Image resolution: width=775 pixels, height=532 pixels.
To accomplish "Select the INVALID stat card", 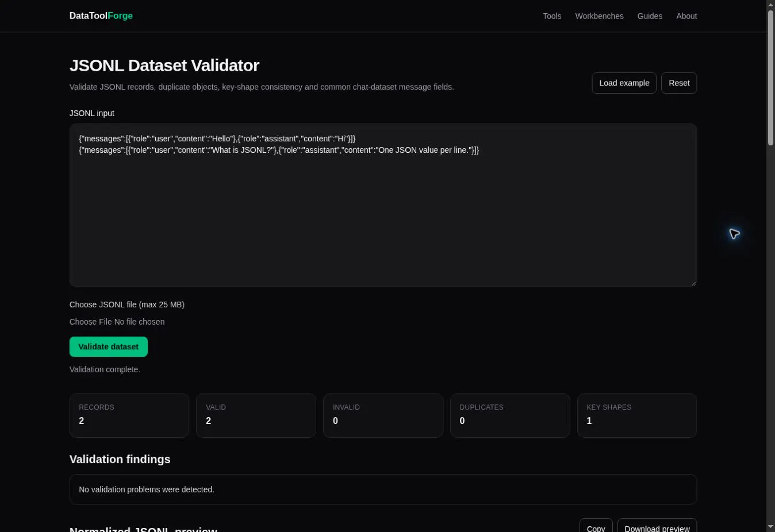I will (383, 415).
